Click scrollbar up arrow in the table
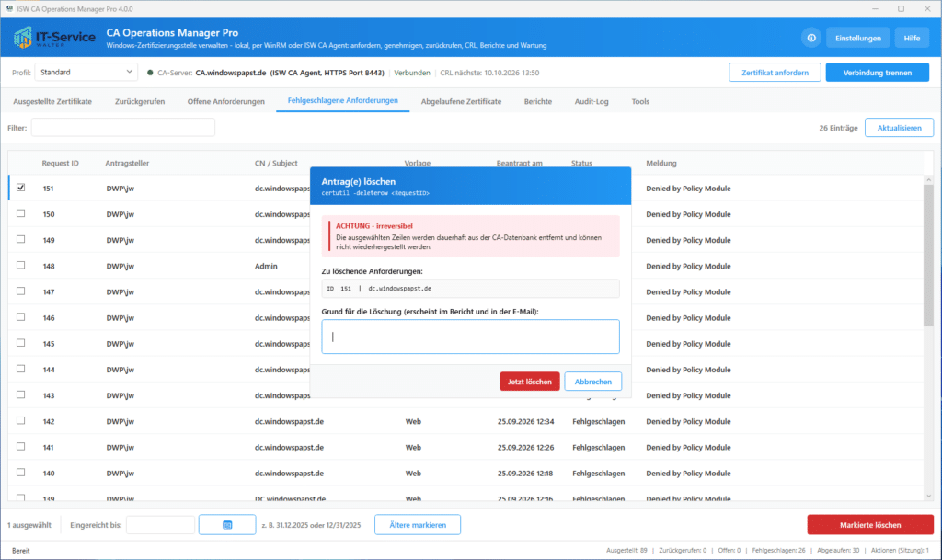Image resolution: width=942 pixels, height=560 pixels. point(929,180)
